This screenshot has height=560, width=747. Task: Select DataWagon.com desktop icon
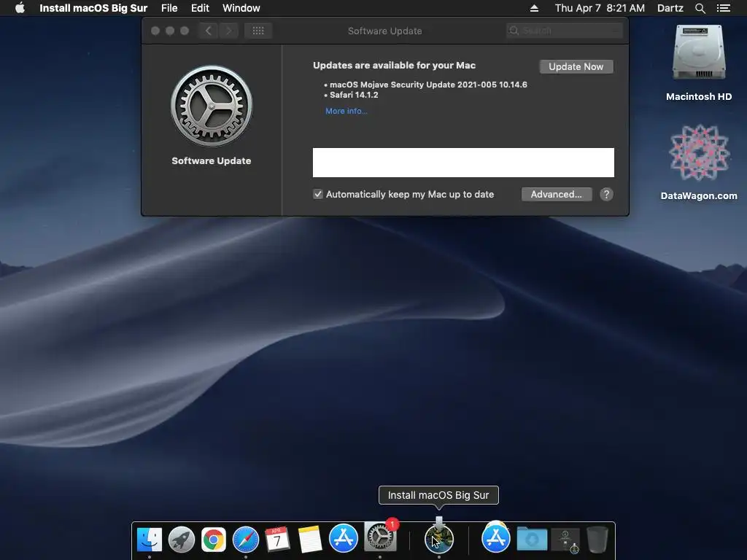pyautogui.click(x=698, y=162)
